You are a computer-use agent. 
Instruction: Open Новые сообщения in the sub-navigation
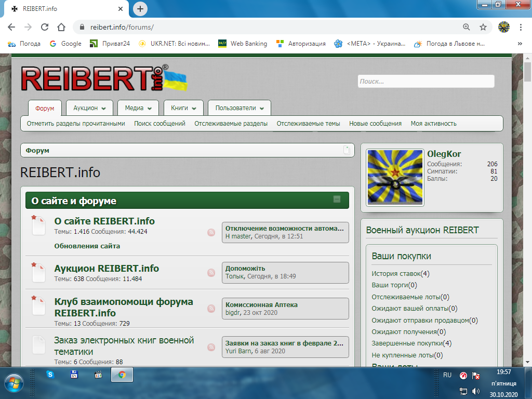[x=375, y=124]
